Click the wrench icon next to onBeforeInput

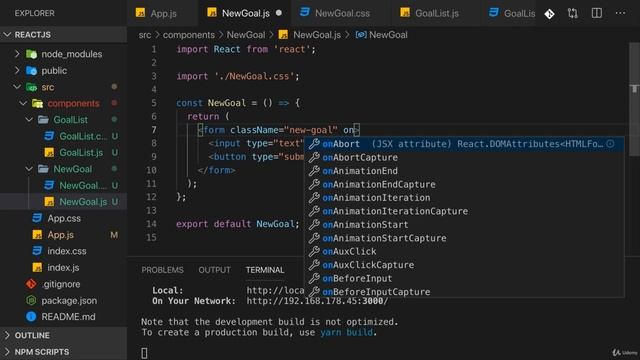click(314, 278)
